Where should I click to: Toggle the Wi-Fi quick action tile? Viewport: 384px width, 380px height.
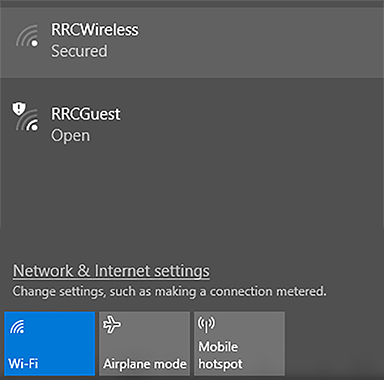[x=50, y=343]
